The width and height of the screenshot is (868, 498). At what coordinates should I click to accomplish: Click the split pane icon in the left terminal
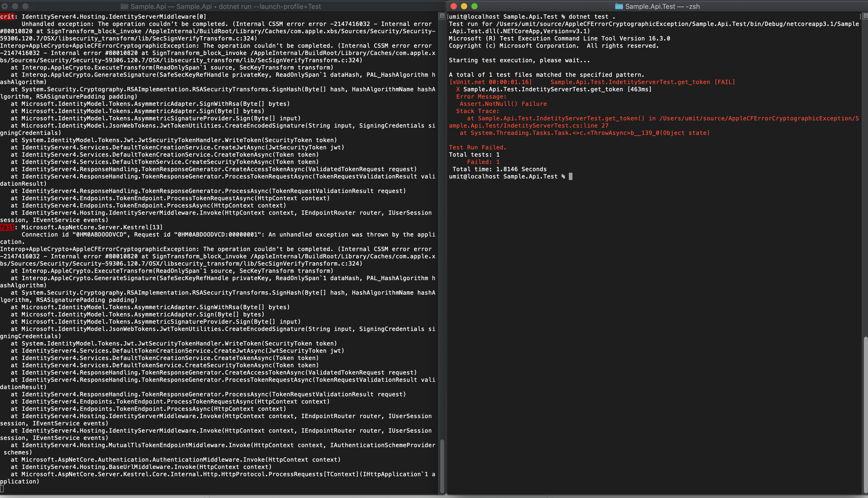coord(442,16)
